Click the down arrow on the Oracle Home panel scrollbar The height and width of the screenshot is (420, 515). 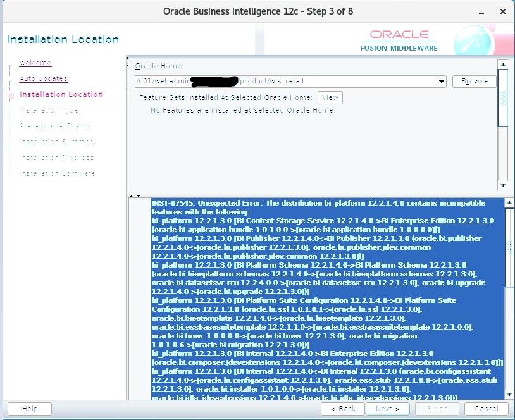(x=503, y=186)
